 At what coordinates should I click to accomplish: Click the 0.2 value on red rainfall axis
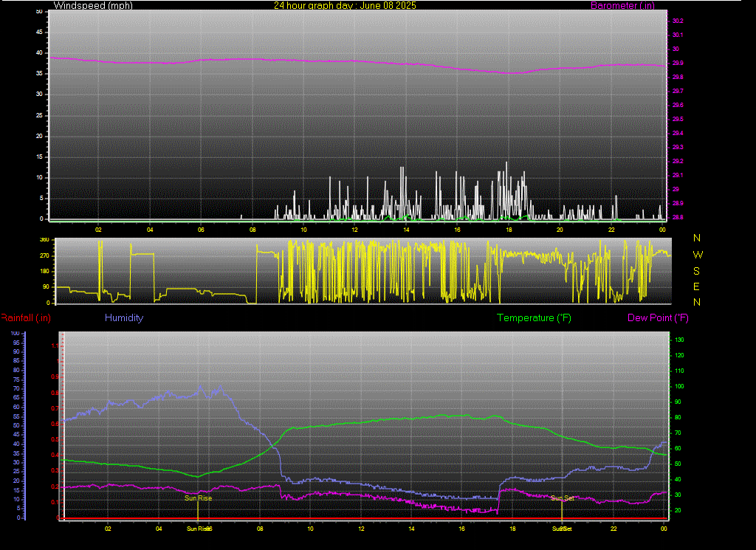click(55, 487)
